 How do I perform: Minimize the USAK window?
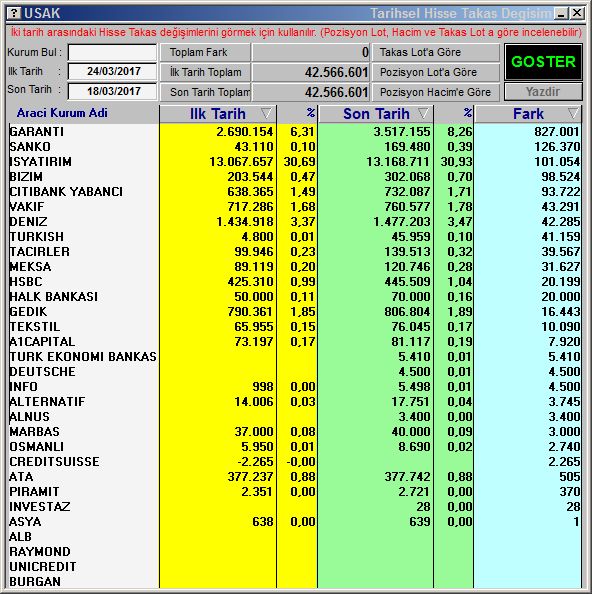tap(561, 14)
